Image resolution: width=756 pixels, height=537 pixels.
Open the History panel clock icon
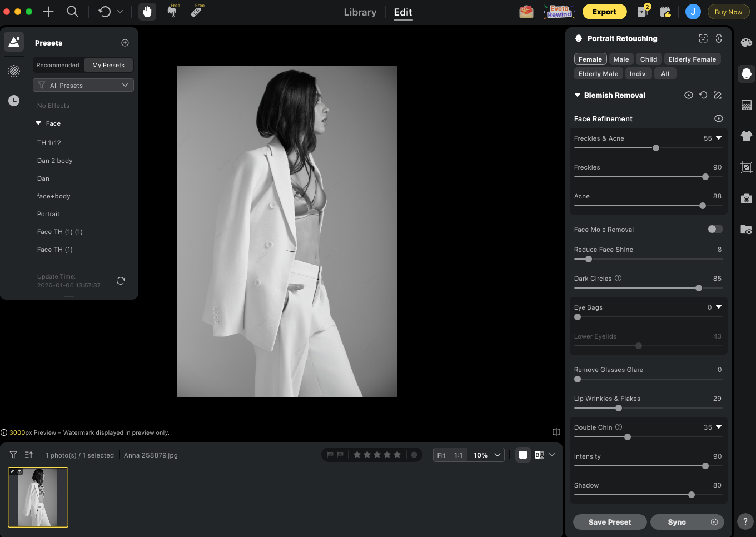click(13, 101)
